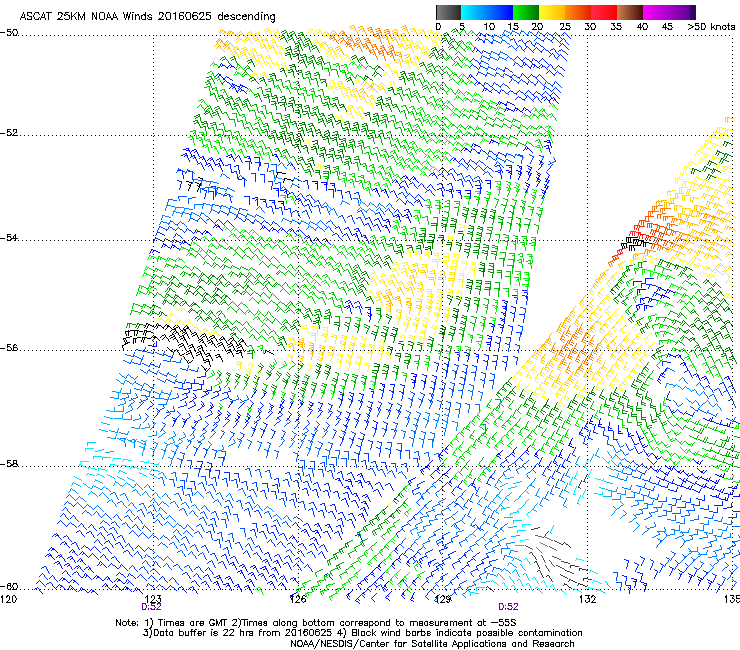
Task: Select the 'Data buffer is 22 hrs' note line
Action: tap(362, 633)
